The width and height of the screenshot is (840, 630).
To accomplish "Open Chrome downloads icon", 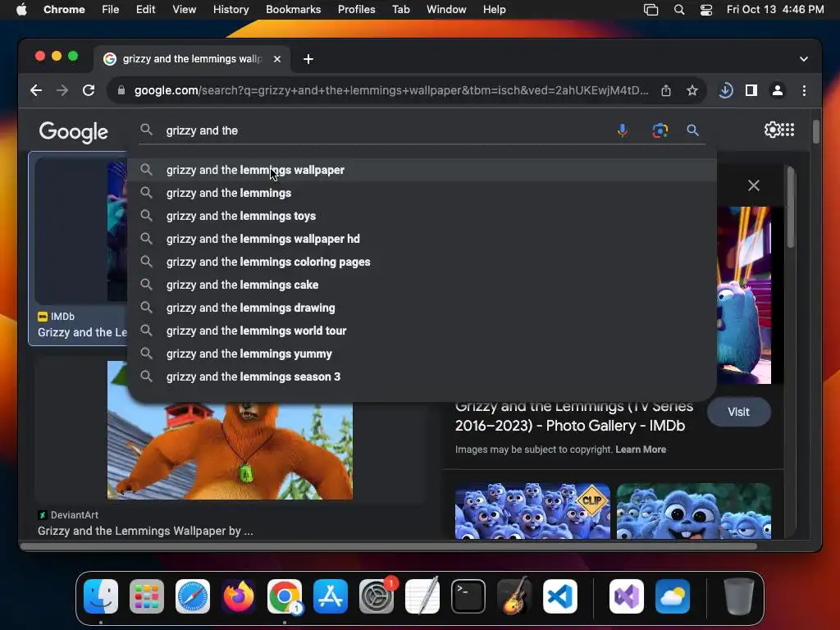I will 725,90.
